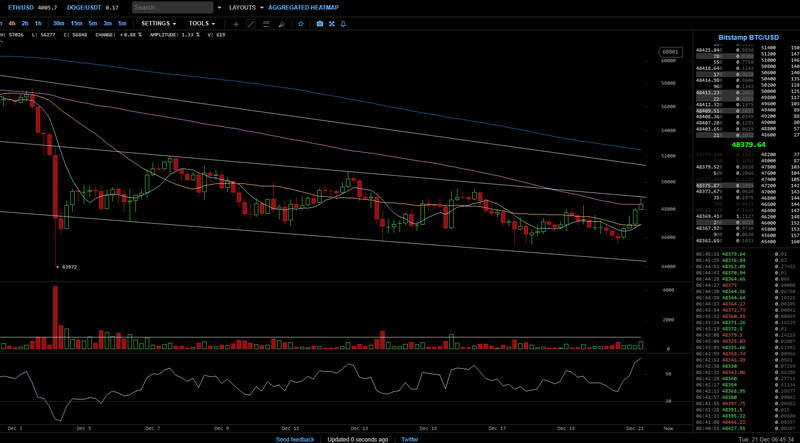Click the Send feedback link
This screenshot has height=443, width=800.
click(295, 439)
